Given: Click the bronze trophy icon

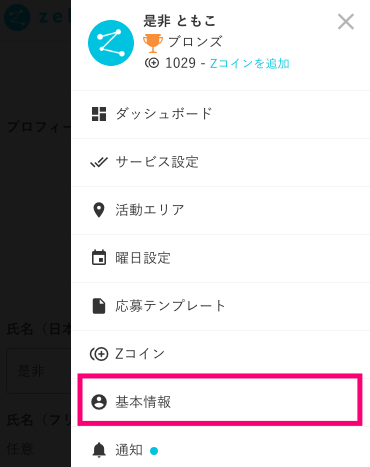Looking at the screenshot, I should [153, 43].
